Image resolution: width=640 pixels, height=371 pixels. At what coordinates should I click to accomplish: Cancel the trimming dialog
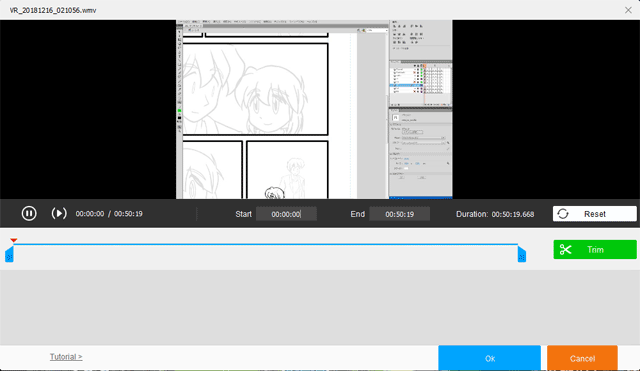point(582,358)
